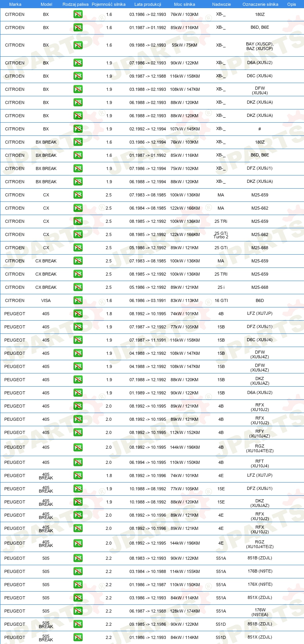Click fuel icon in Peugeot 405 RFT (XU10J4) row

point(78,462)
